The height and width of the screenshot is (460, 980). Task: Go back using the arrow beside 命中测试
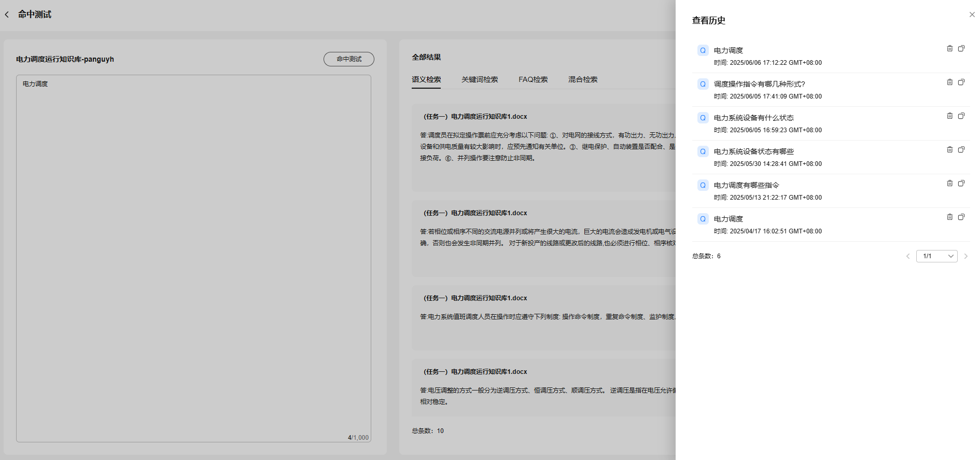click(7, 15)
